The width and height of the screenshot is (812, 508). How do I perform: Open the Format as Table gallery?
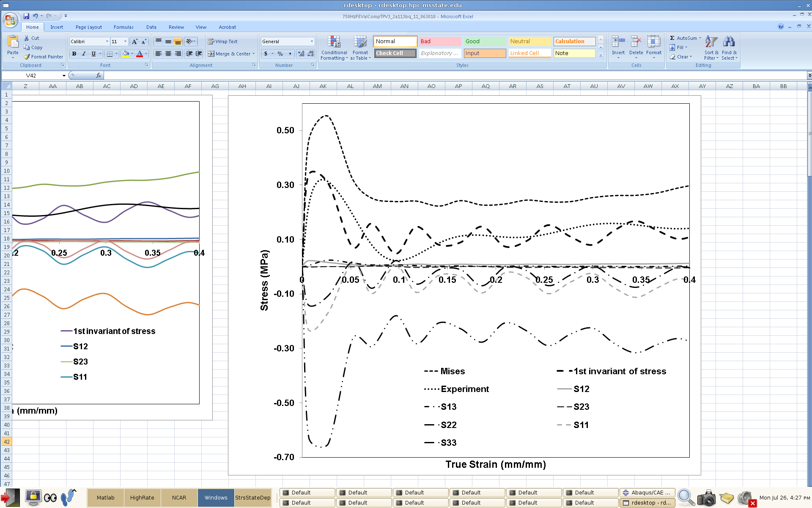[x=360, y=42]
